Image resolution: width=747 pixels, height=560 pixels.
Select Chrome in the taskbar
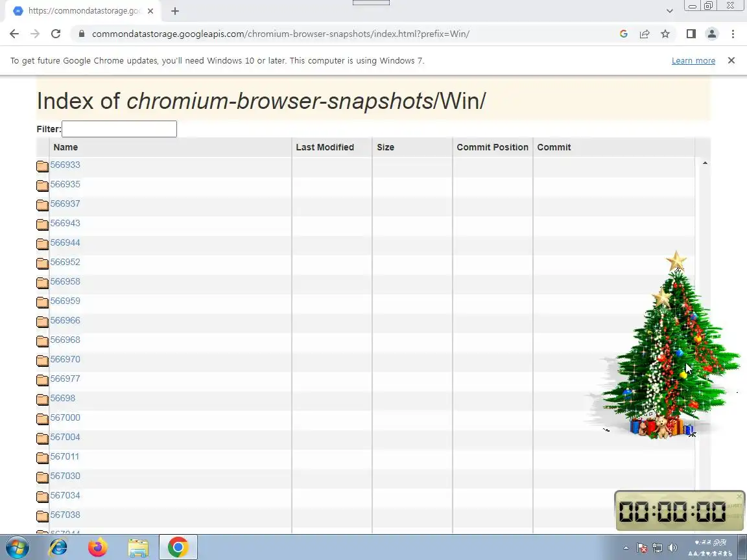tap(178, 548)
